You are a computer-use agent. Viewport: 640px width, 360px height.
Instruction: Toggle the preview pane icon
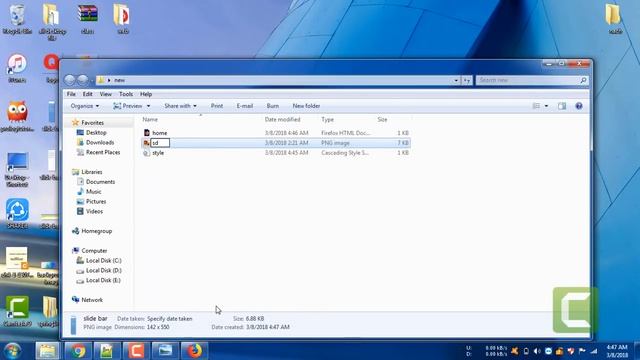(562, 106)
